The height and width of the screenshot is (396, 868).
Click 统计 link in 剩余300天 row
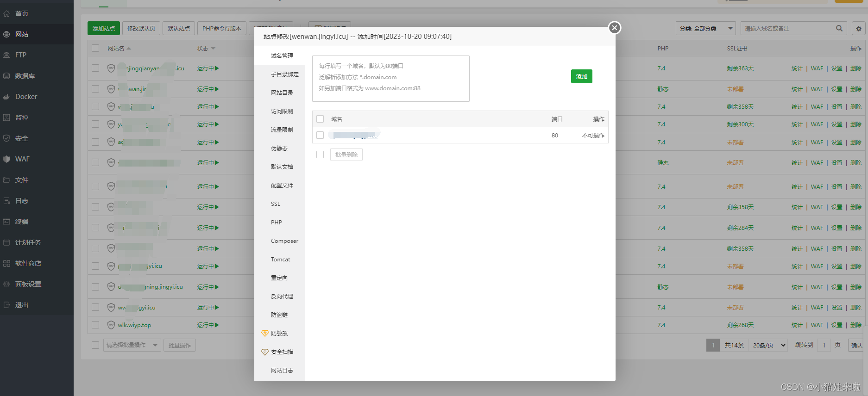point(797,124)
